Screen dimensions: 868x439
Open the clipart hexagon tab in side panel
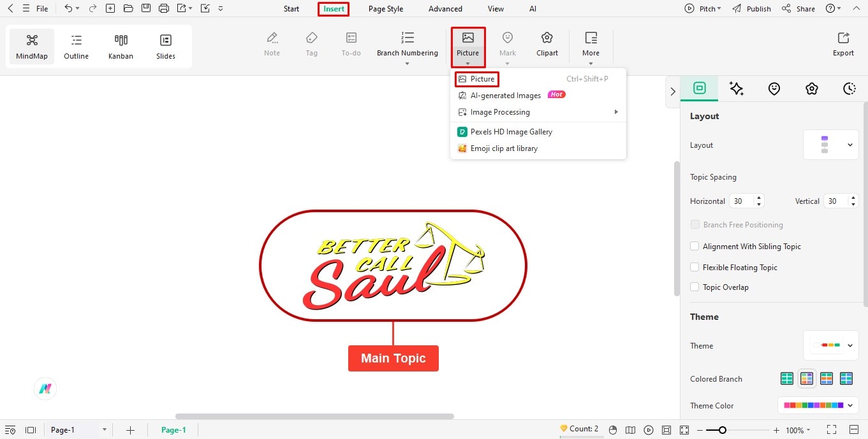point(811,89)
